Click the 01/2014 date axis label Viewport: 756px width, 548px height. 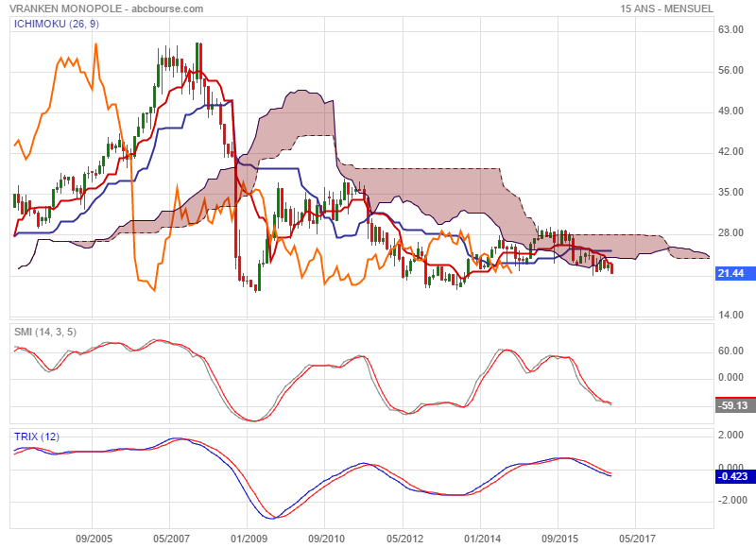coord(482,539)
